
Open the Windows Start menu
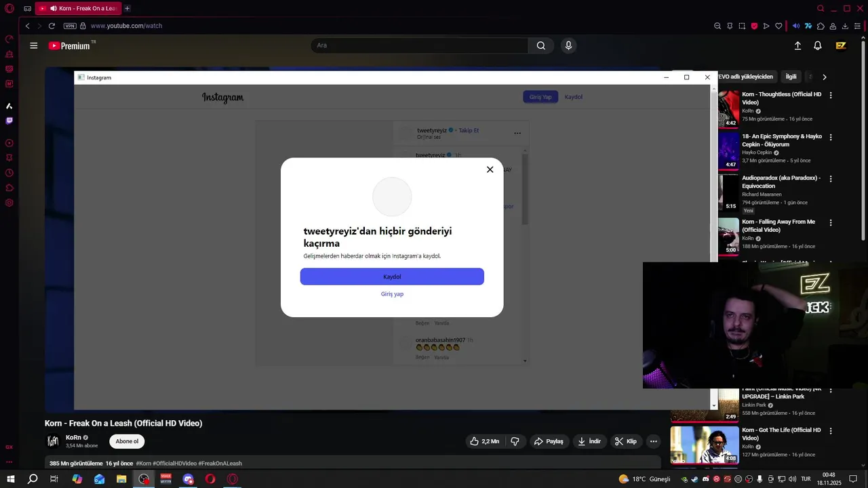(x=10, y=479)
